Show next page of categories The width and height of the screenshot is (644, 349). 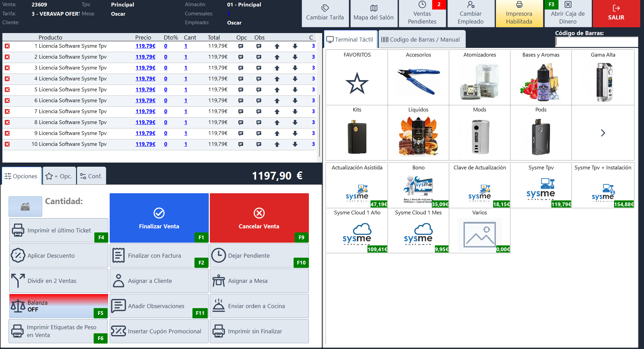click(x=603, y=133)
